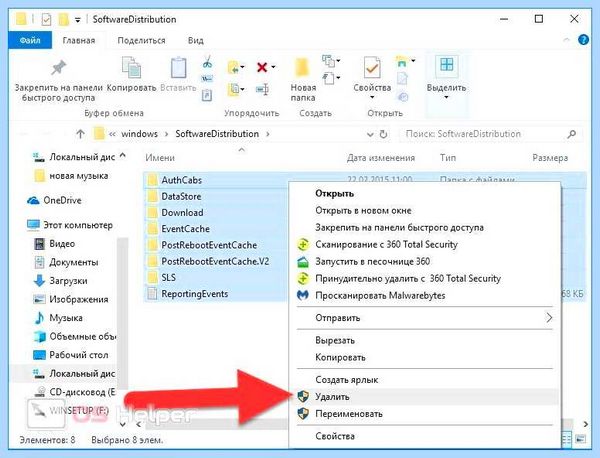Open address bar history dropdown chevron
The height and width of the screenshot is (458, 600).
[x=370, y=134]
